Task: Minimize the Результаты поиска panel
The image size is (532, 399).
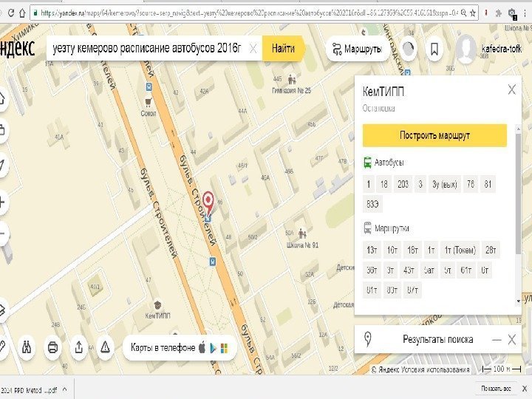Action: pos(497,340)
